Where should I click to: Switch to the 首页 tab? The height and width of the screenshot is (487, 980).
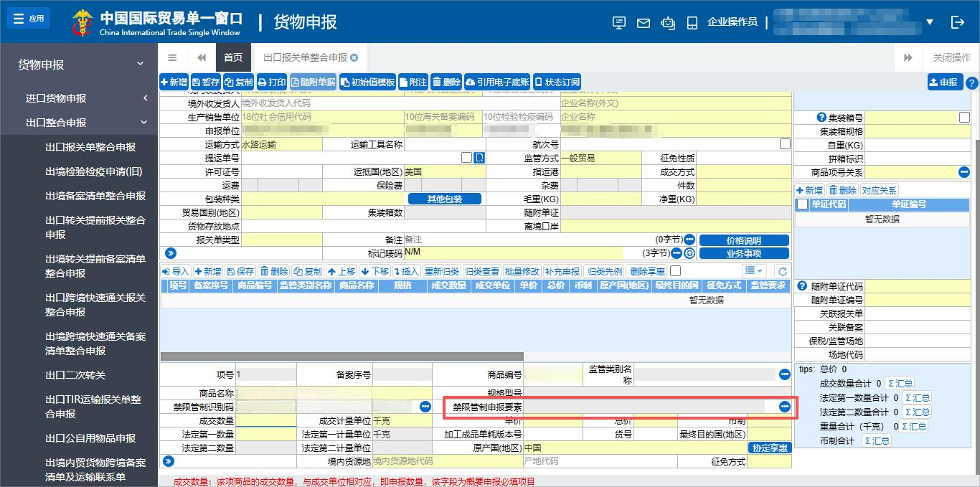233,57
